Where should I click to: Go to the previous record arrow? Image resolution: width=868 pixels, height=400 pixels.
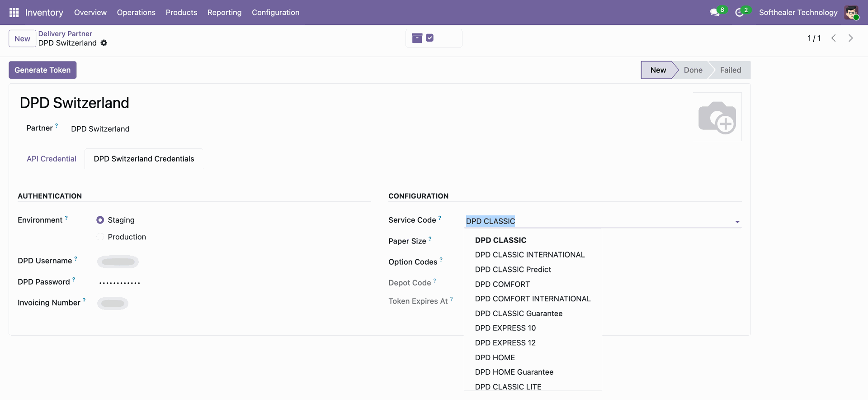(x=834, y=38)
